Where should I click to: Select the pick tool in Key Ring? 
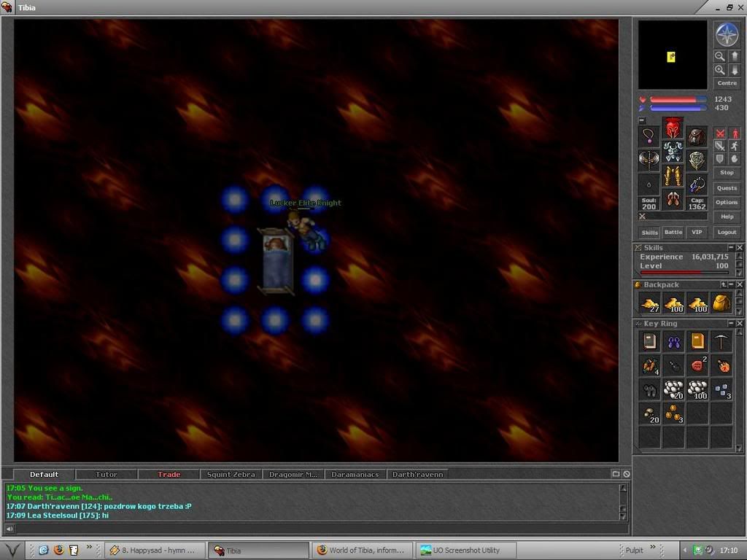(721, 341)
